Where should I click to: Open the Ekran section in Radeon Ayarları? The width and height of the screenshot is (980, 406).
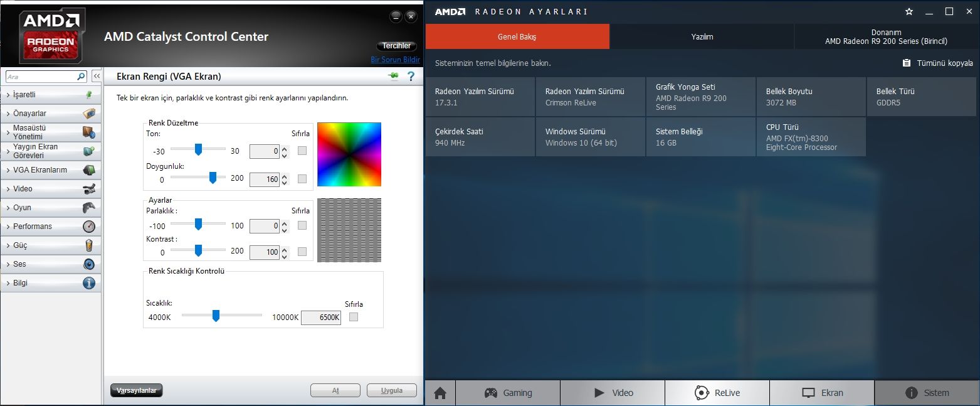click(822, 393)
